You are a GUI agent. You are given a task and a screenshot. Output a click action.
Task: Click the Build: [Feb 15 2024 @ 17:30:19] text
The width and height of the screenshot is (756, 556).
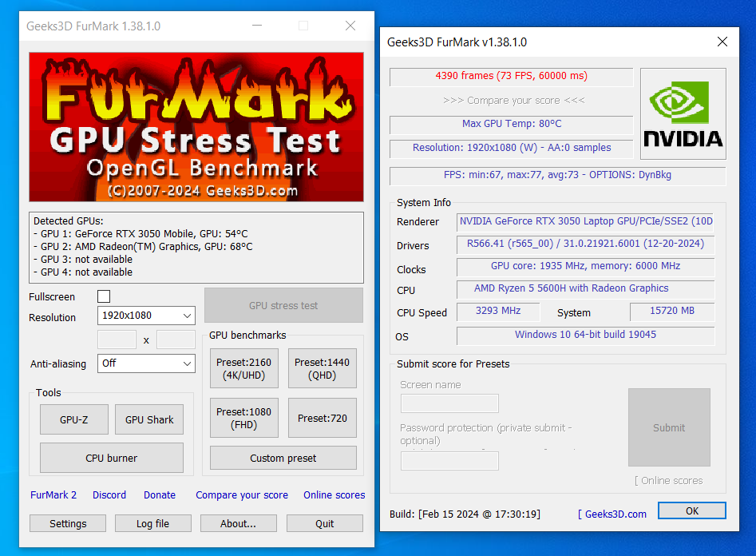tap(465, 514)
